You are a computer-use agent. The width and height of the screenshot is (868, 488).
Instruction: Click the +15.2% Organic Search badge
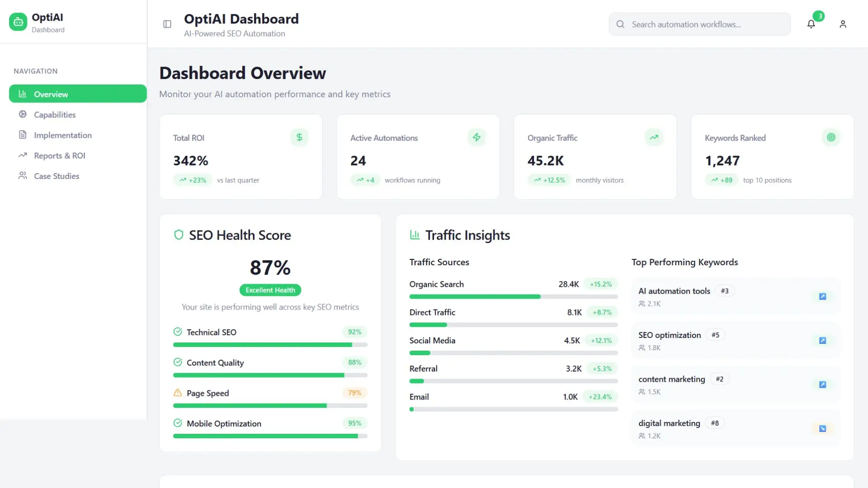[600, 284]
